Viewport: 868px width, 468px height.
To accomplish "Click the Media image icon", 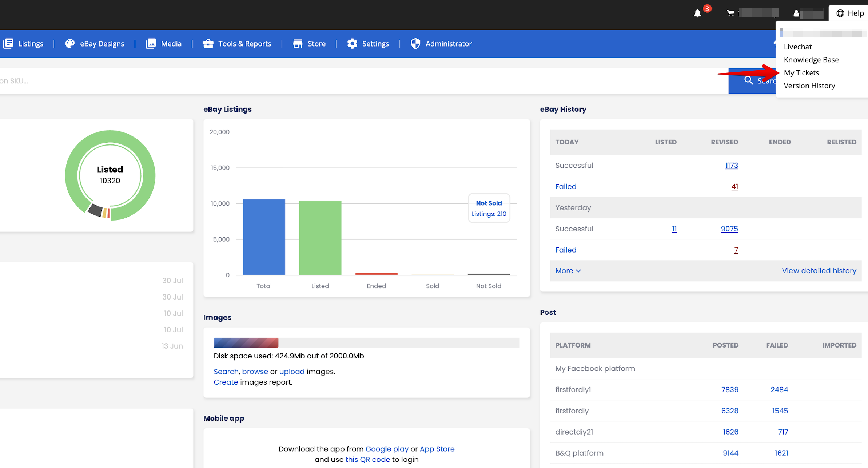I will point(151,44).
